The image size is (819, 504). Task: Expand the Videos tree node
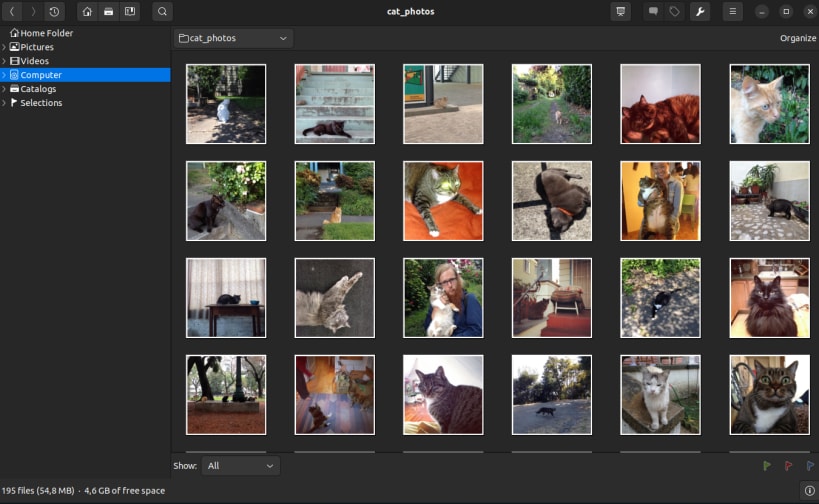(4, 61)
